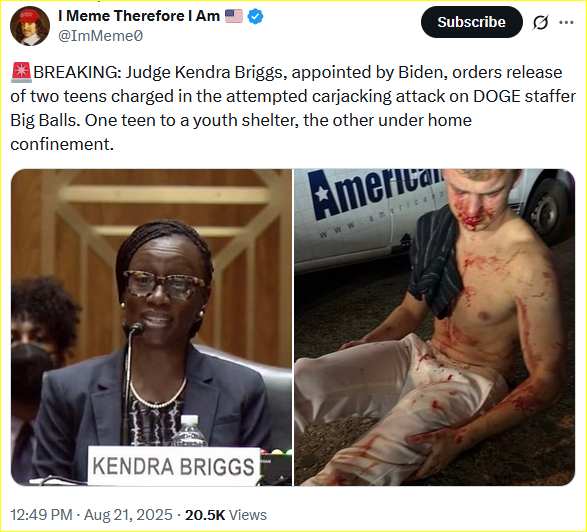Click the 12:49 PM timestamp
Viewport: 587px width, 532px height.
[41, 515]
